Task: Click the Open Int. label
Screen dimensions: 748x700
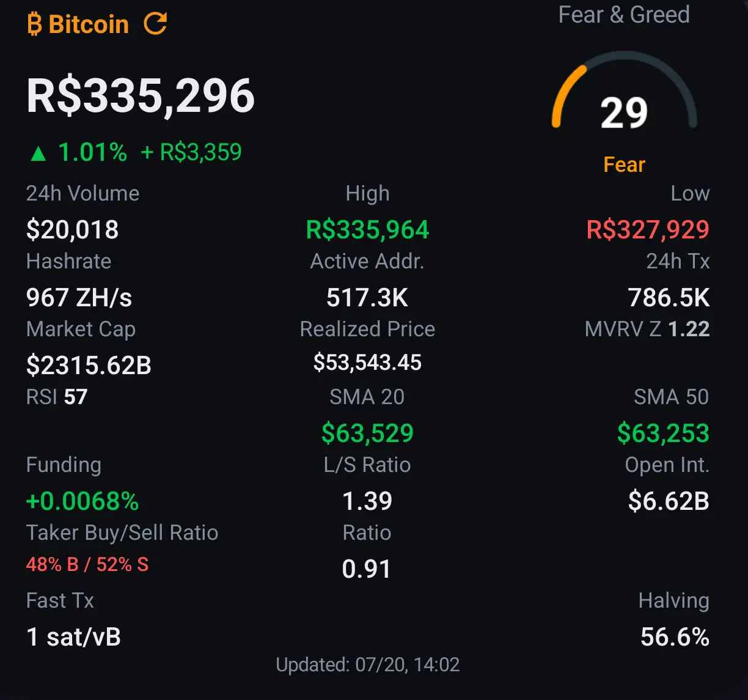Action: 667,465
